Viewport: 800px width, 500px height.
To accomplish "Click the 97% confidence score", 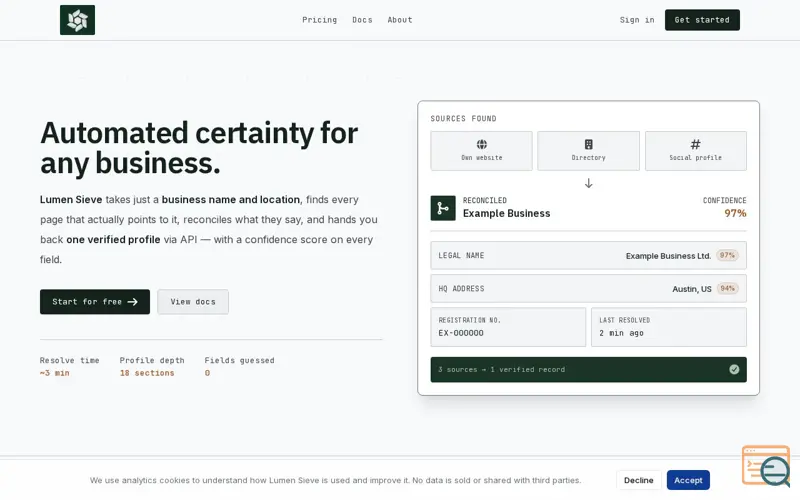I will pos(735,213).
